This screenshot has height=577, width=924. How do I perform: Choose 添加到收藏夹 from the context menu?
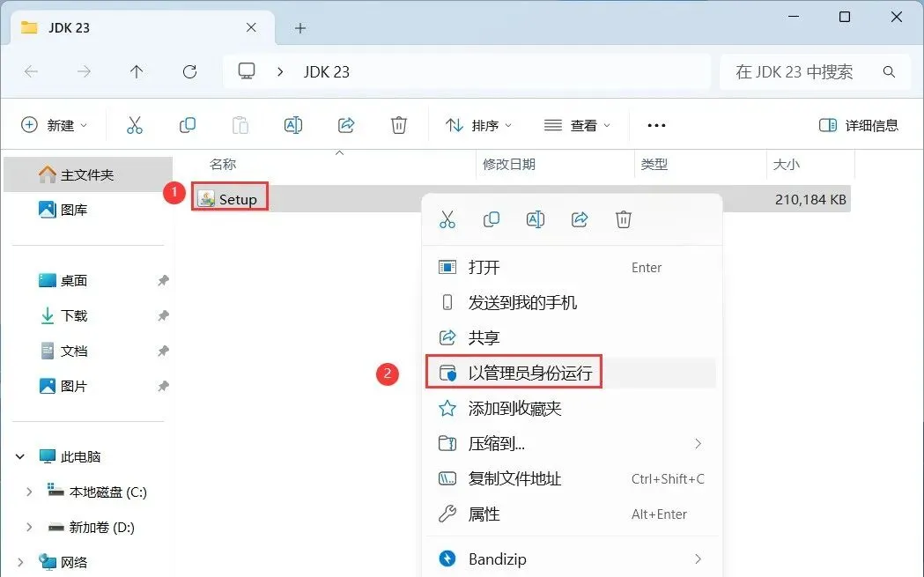click(571, 409)
